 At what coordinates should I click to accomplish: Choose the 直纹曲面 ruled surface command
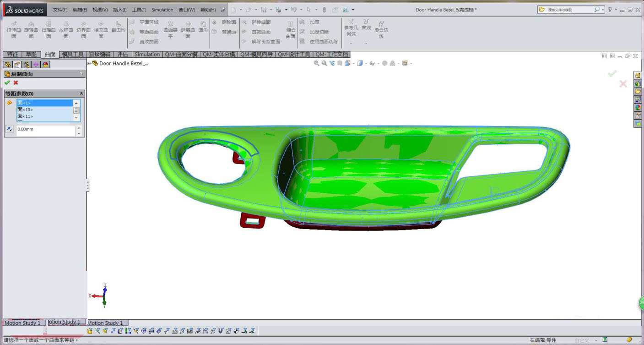click(x=144, y=42)
